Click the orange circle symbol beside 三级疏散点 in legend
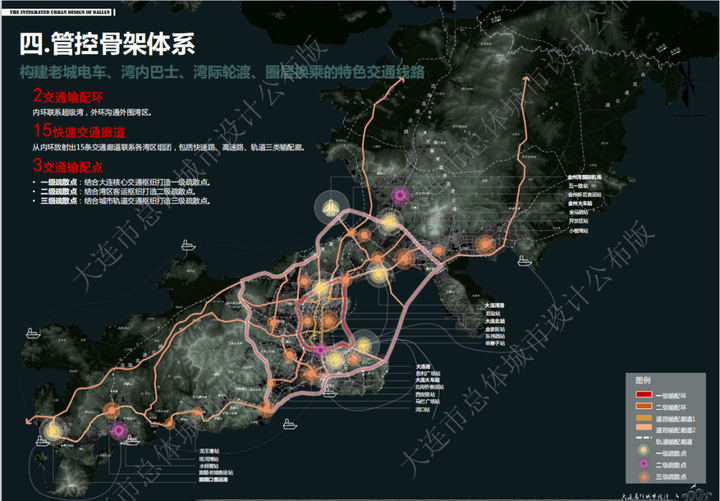This screenshot has height=501, width=720. (x=644, y=477)
